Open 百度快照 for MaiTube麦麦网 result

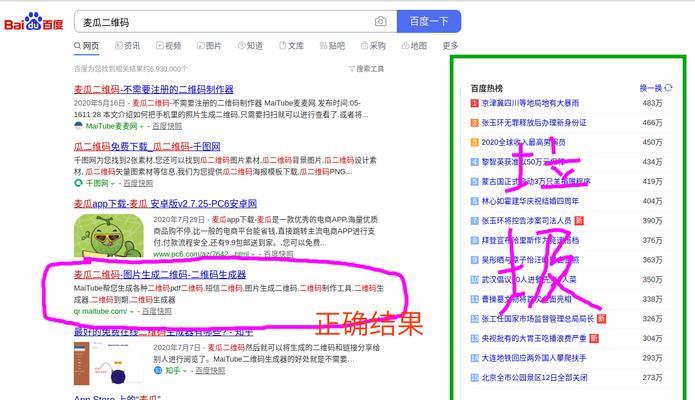pyautogui.click(x=167, y=126)
